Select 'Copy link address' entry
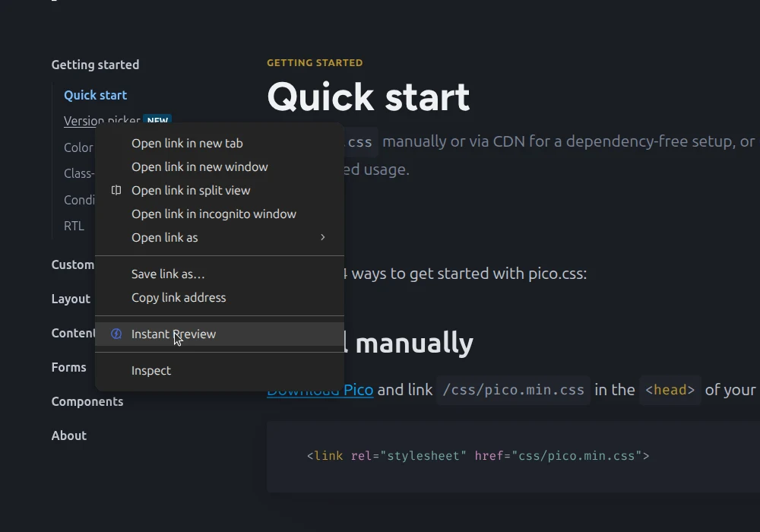Viewport: 760px width, 532px height. (x=220, y=297)
